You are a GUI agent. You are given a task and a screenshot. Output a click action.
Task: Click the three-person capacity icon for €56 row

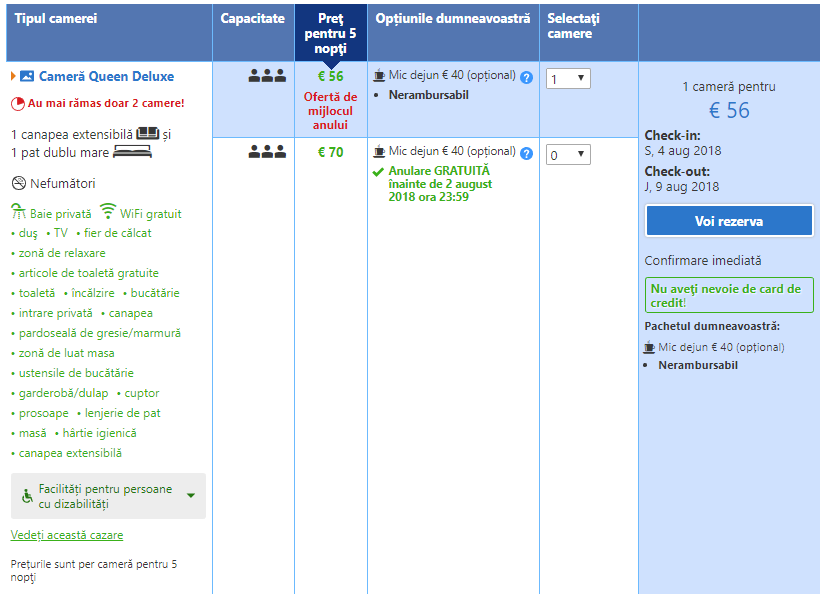point(267,76)
